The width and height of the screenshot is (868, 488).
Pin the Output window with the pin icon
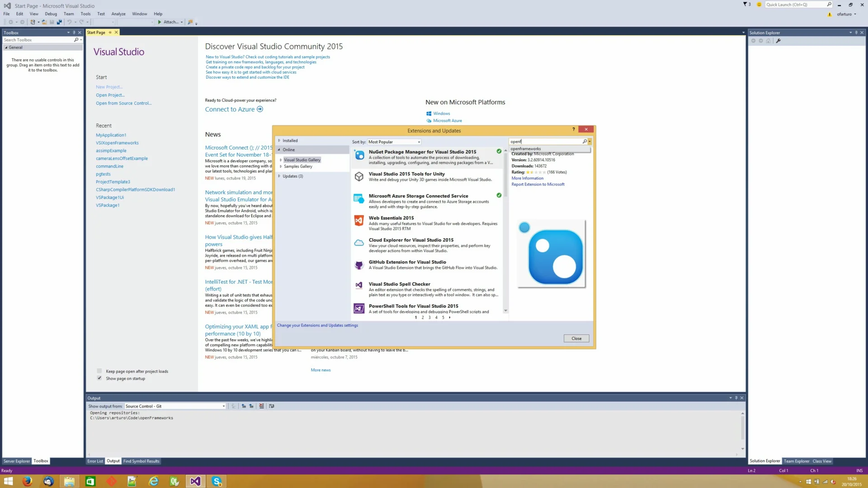[736, 398]
